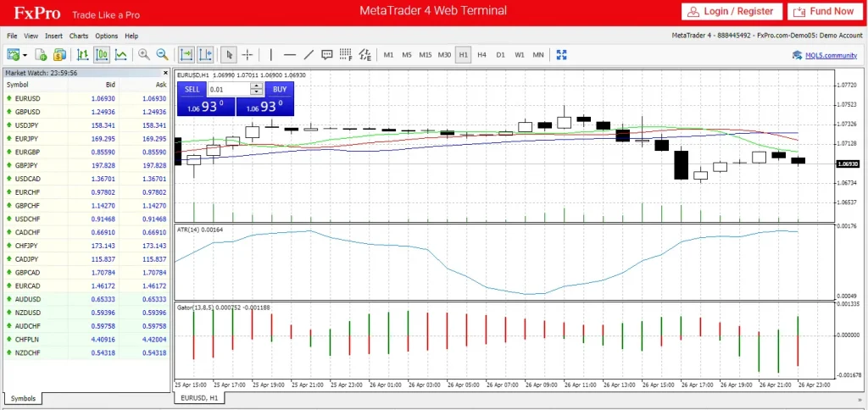Select candlestick chart display

102,55
